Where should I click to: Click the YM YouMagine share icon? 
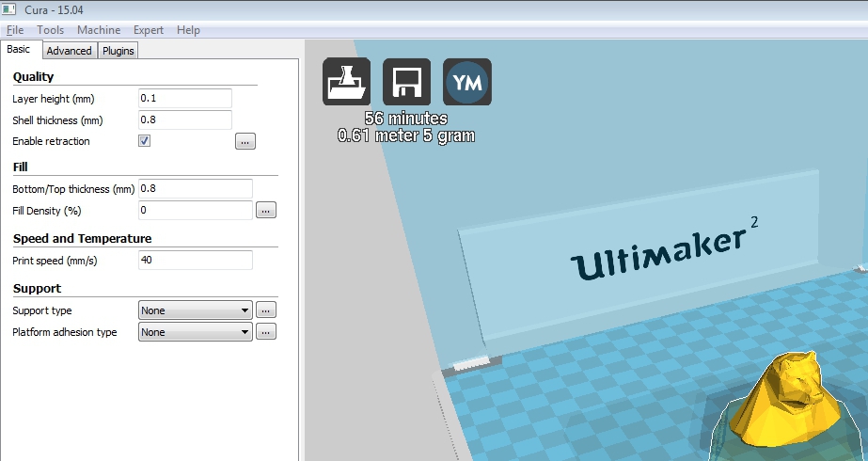[x=467, y=82]
